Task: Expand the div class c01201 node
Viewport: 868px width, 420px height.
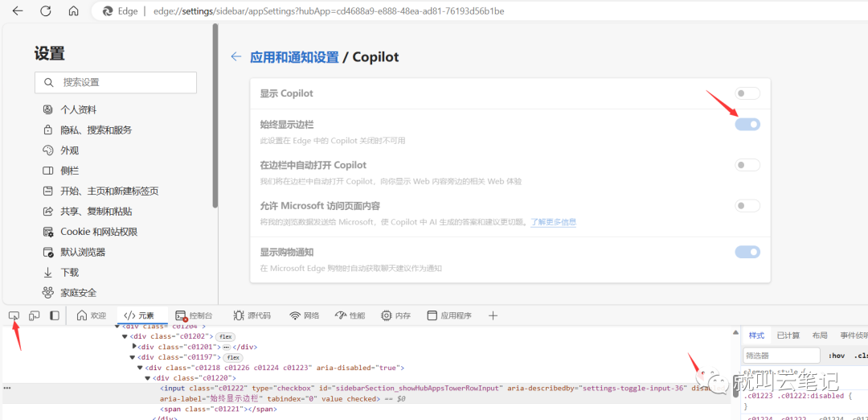Action: (x=134, y=346)
